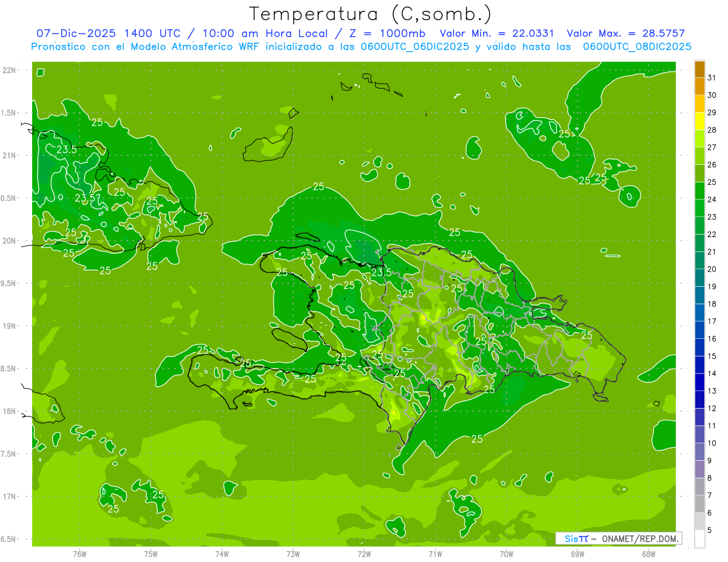This screenshot has height=562, width=728.
Task: Click the "71W" longitude axis label
Action: [x=435, y=554]
